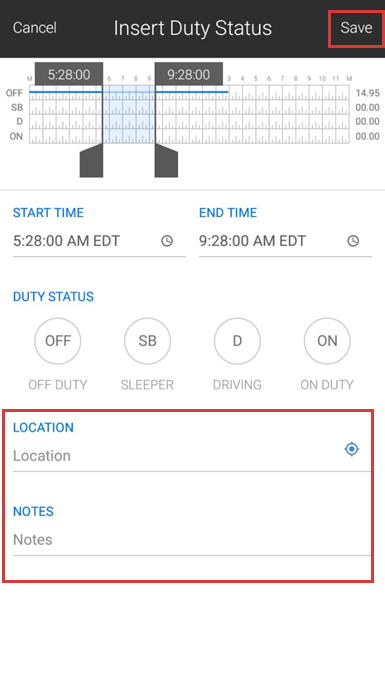385x695 pixels.
Task: Focus the Notes text field
Action: point(191,540)
